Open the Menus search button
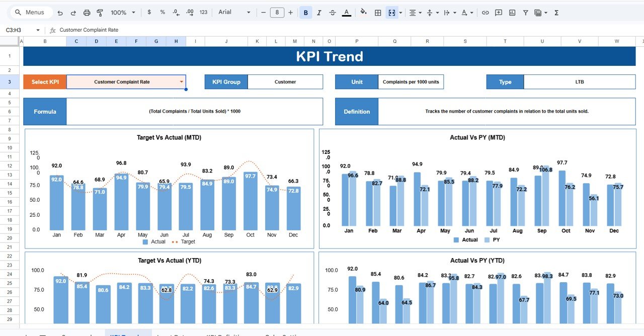This screenshot has width=644, height=336. point(30,12)
